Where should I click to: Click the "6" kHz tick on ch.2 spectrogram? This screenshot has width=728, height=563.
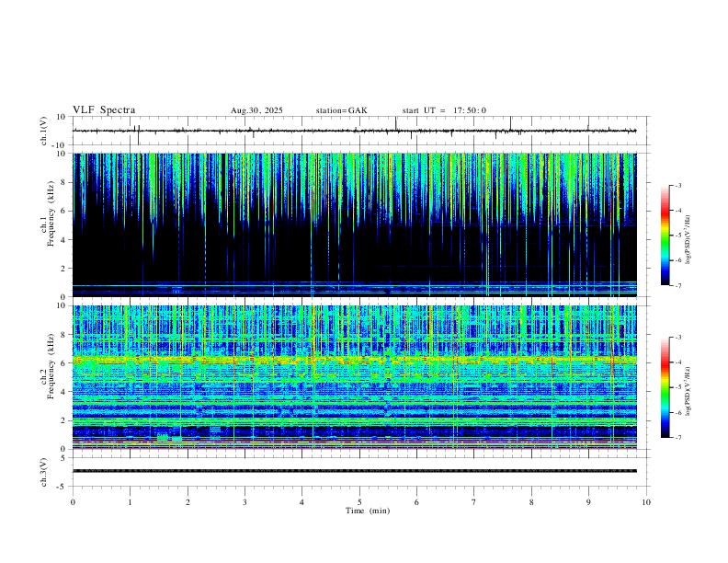[63, 363]
